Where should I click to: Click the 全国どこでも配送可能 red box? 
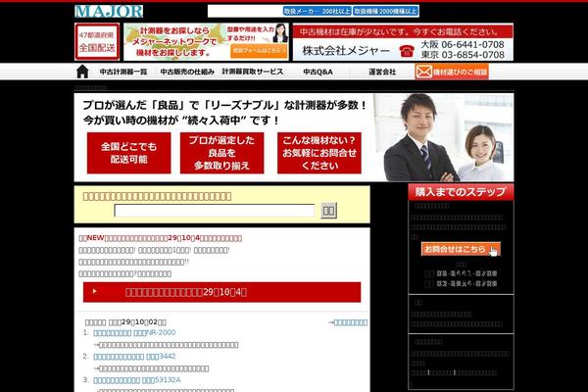coord(128,153)
